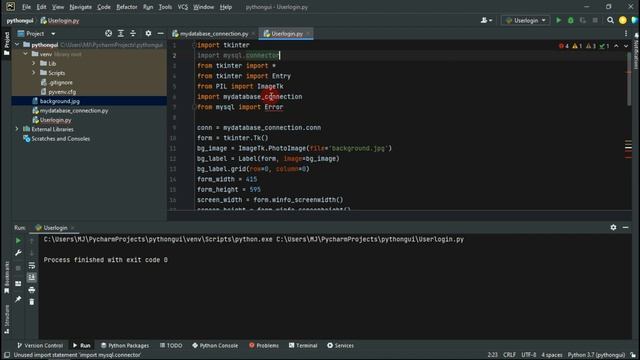Screen dimensions: 640x360
Task: Open the Navigate menu
Action: coord(80,7)
